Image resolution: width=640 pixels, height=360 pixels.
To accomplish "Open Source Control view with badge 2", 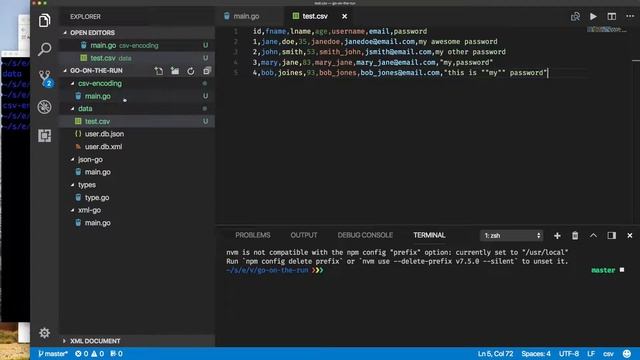I will pyautogui.click(x=45, y=78).
